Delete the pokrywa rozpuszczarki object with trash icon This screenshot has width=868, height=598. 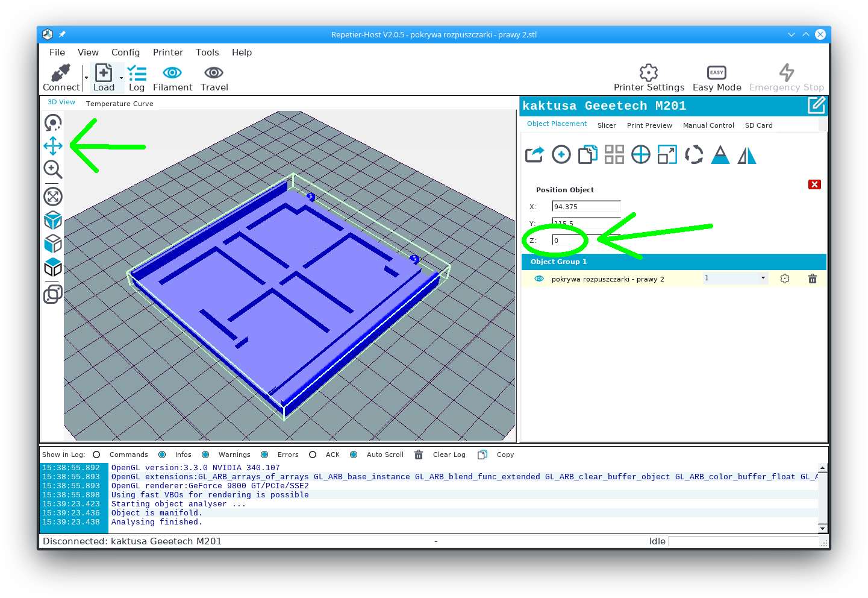(x=812, y=279)
